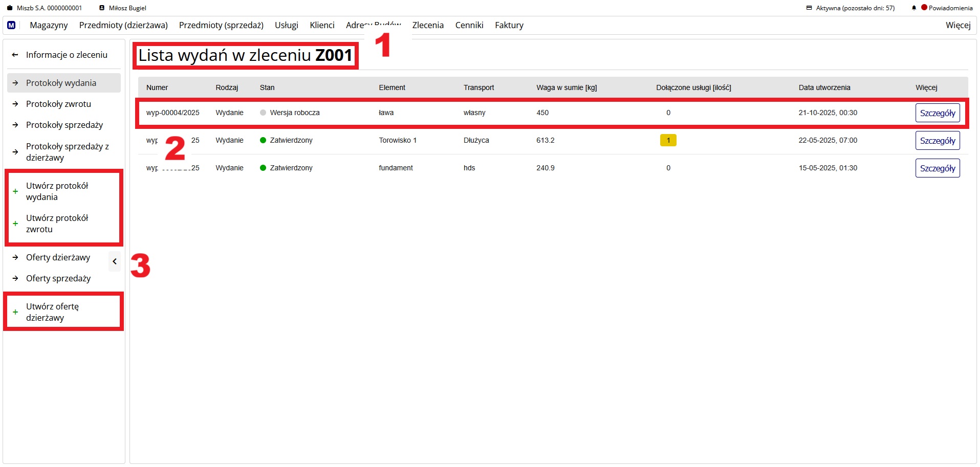Open Szczegóły for the ława release
Screen dimensions: 980x467
[937, 113]
